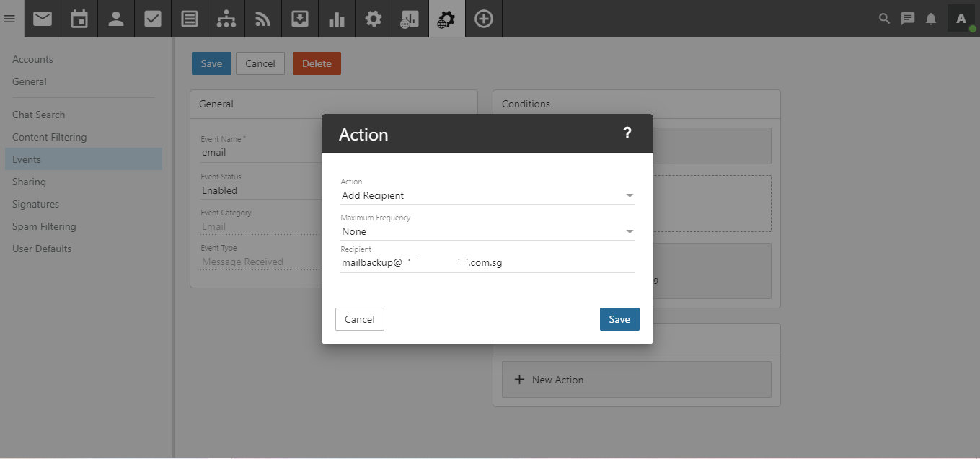Viewport: 980px width, 459px height.
Task: Click the notifications bell icon
Action: [x=931, y=19]
